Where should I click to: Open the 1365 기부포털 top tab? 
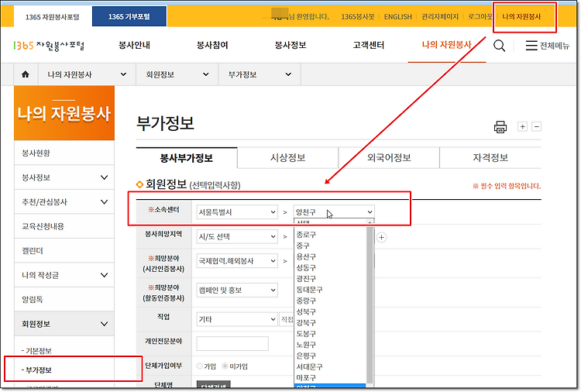129,17
